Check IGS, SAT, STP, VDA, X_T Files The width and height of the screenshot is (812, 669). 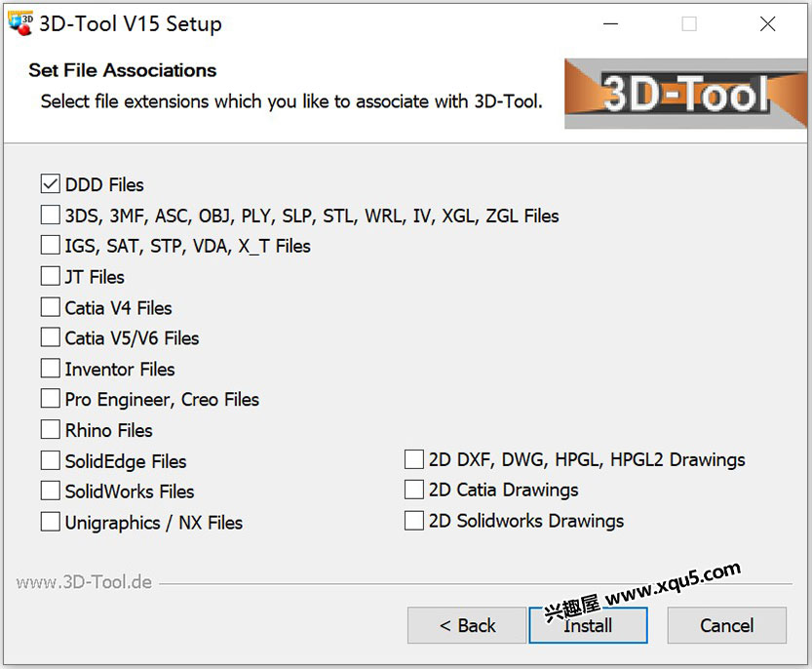pos(51,245)
